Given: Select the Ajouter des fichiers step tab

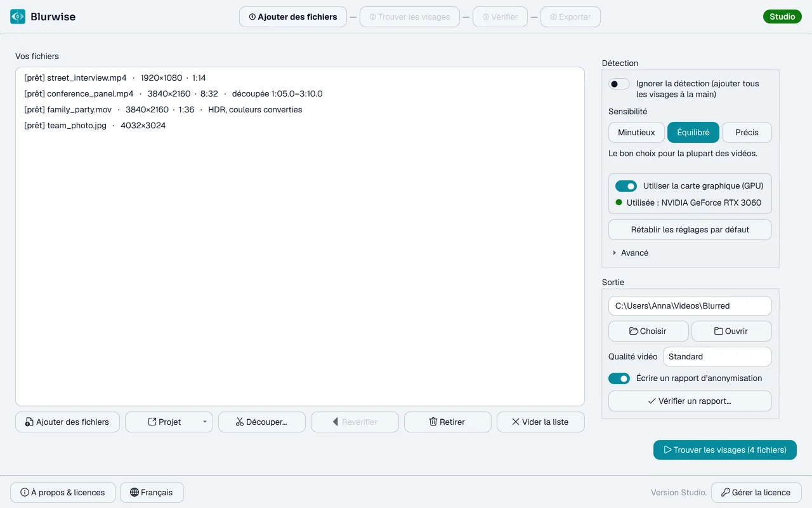Looking at the screenshot, I should pyautogui.click(x=293, y=17).
